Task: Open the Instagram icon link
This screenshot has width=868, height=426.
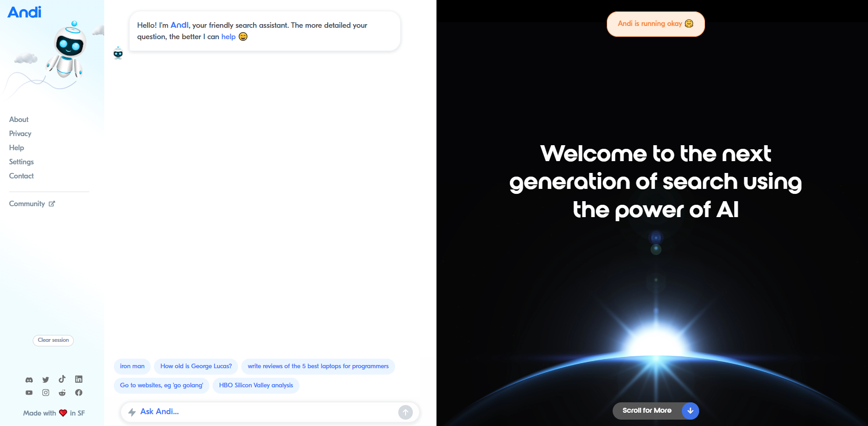Action: pos(46,393)
